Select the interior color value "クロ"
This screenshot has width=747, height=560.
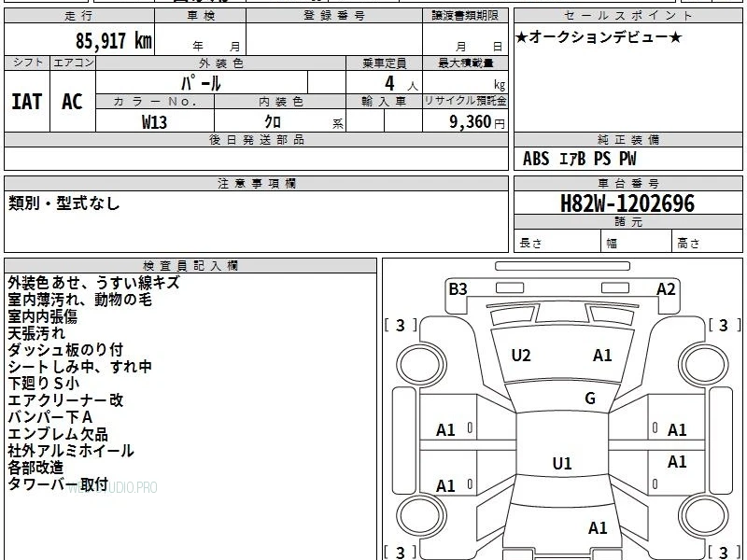pyautogui.click(x=273, y=121)
